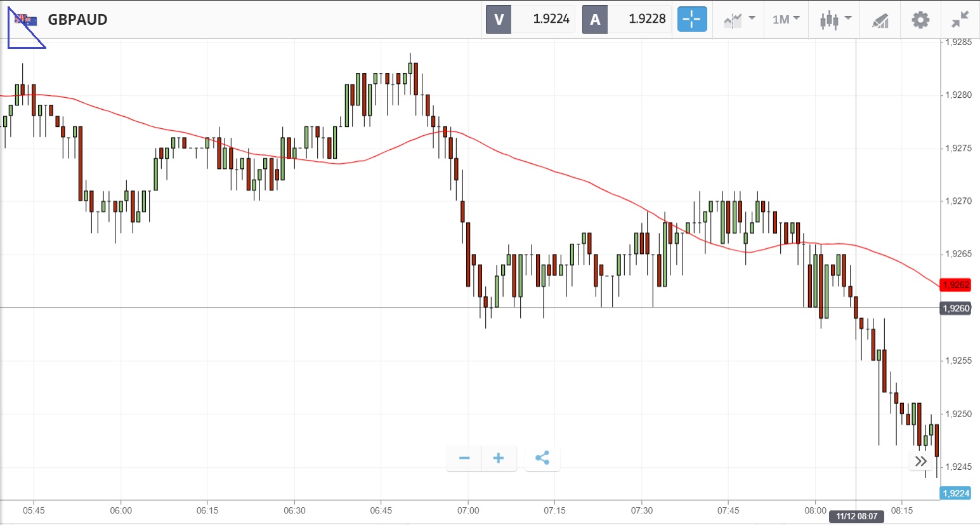This screenshot has width=980, height=525.
Task: Click the GBPAUD flag pair icon
Action: (x=26, y=20)
